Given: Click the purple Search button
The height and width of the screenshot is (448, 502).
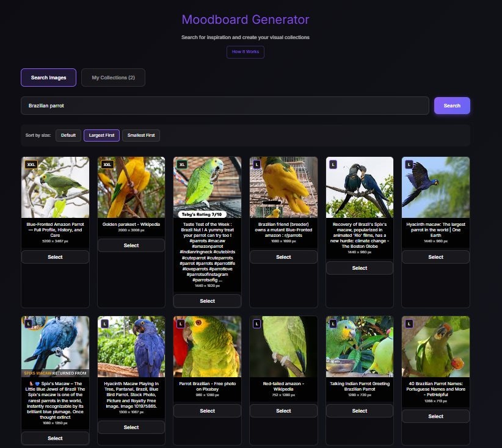Looking at the screenshot, I should [x=452, y=105].
